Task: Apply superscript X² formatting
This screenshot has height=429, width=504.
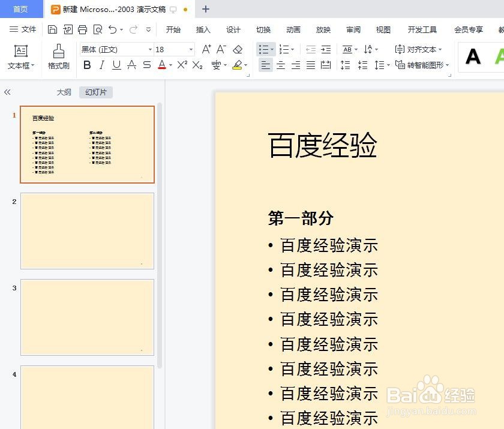Action: [x=182, y=65]
